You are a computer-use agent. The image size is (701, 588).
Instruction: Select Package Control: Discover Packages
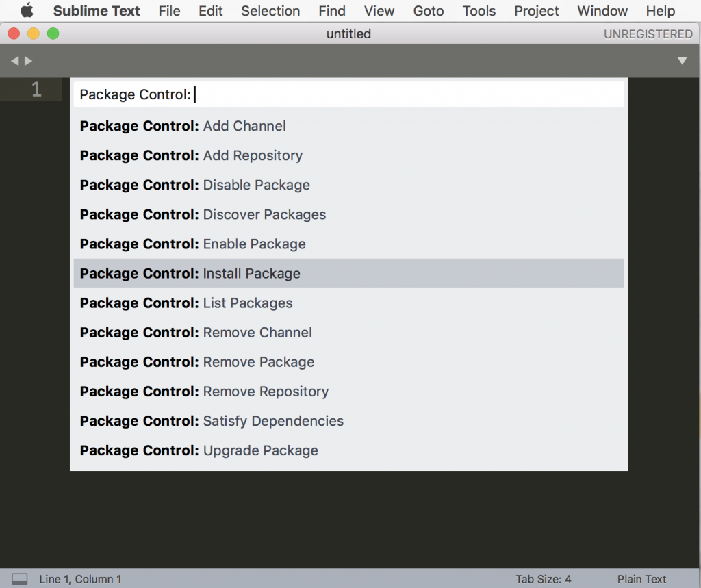pos(348,214)
